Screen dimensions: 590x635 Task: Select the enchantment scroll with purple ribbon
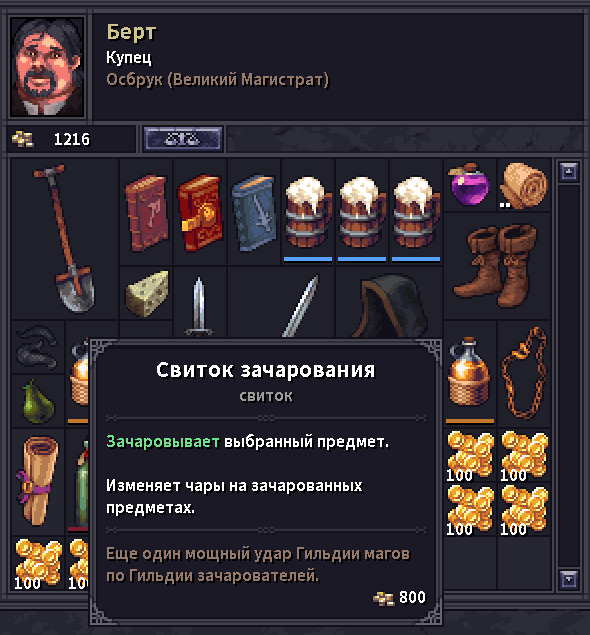coord(37,481)
